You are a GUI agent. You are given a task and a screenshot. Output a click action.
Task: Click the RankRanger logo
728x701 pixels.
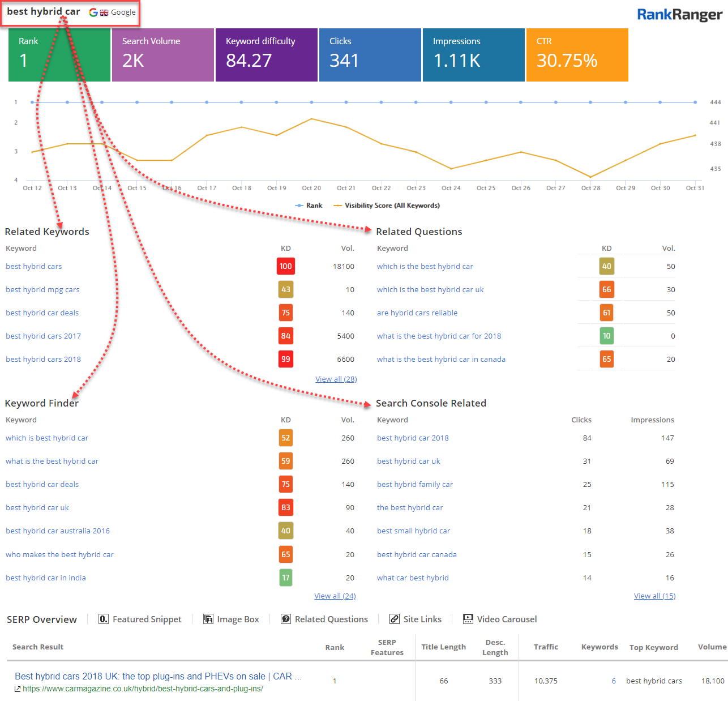click(x=679, y=15)
